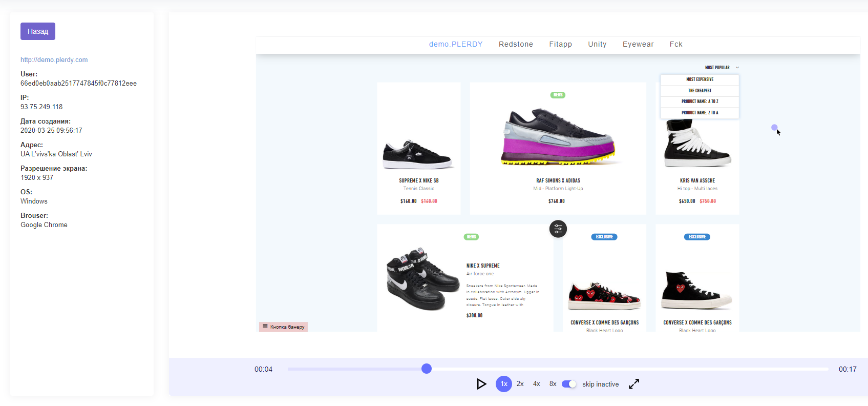Switch to the Unity tab
Viewport: 868px width, 406px height.
[597, 45]
